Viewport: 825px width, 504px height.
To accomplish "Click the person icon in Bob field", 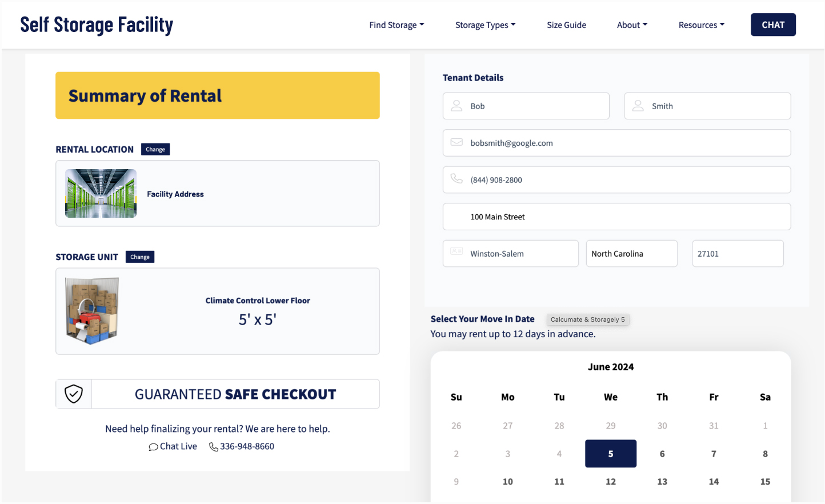I will click(456, 106).
